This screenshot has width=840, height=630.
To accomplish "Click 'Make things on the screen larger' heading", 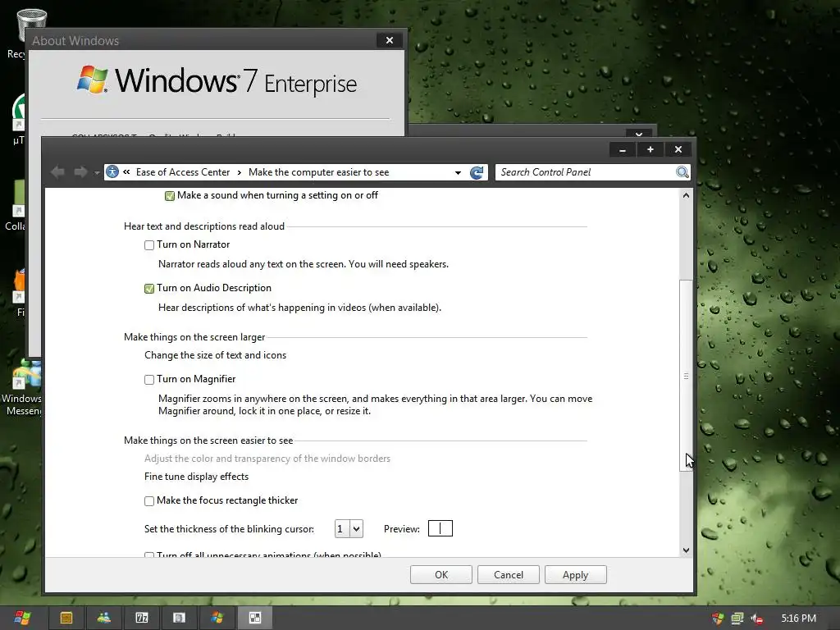I will (x=194, y=337).
